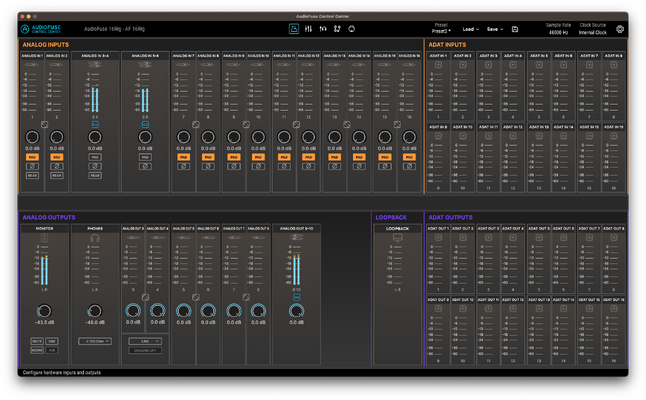The height and width of the screenshot is (400, 646).
Task: Click the AudioFuse 16Rig device name
Action: (114, 29)
